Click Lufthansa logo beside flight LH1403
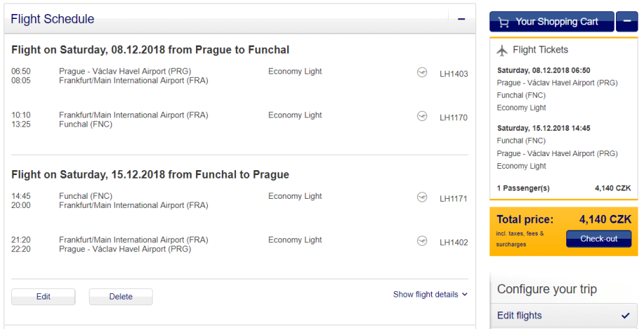 [421, 72]
